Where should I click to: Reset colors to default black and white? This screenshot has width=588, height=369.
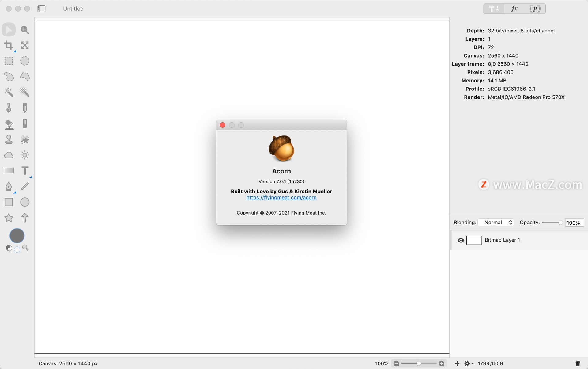click(9, 248)
